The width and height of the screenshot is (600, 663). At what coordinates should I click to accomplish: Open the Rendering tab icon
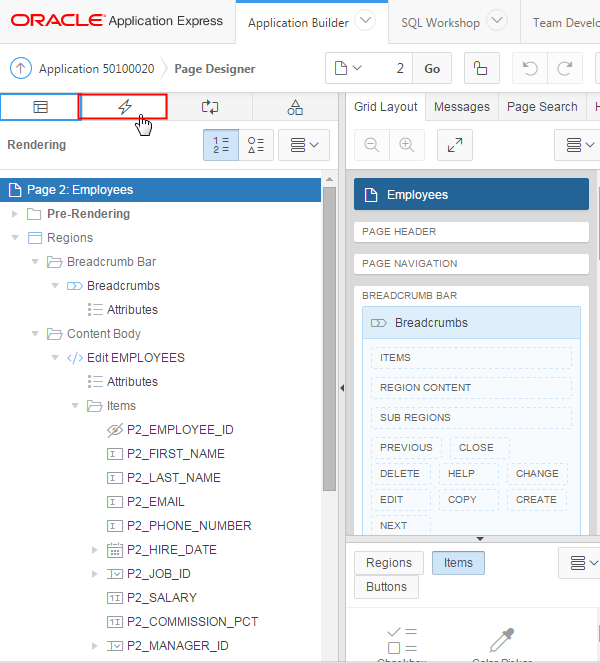[40, 107]
